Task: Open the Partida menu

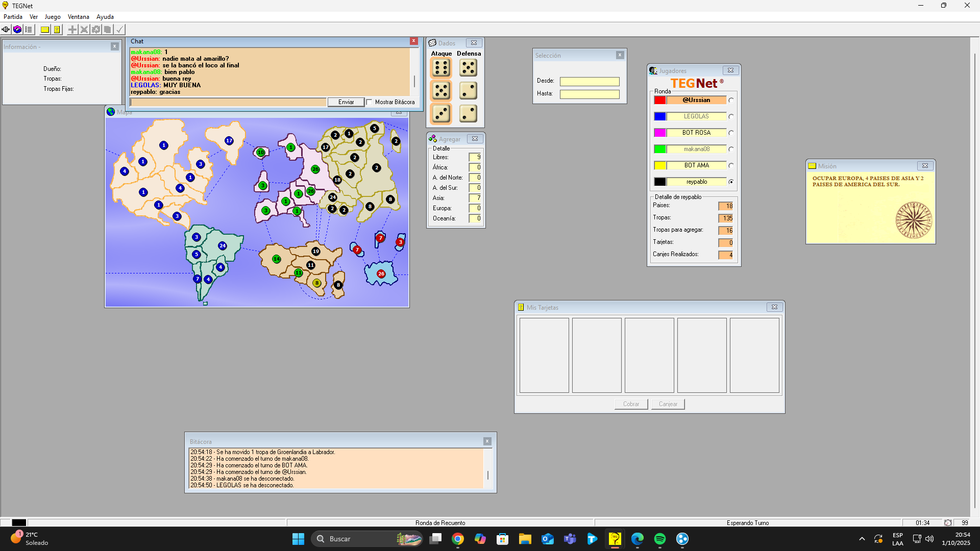Action: point(13,17)
